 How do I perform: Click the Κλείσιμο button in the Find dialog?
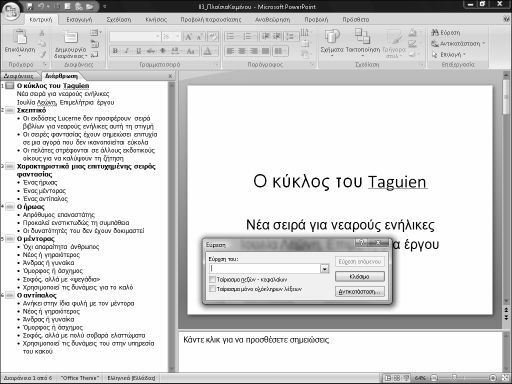[359, 276]
